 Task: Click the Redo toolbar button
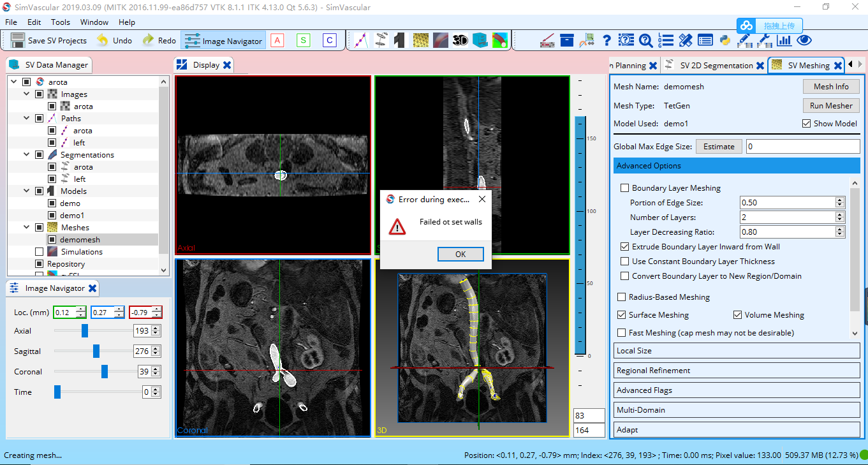[x=159, y=40]
